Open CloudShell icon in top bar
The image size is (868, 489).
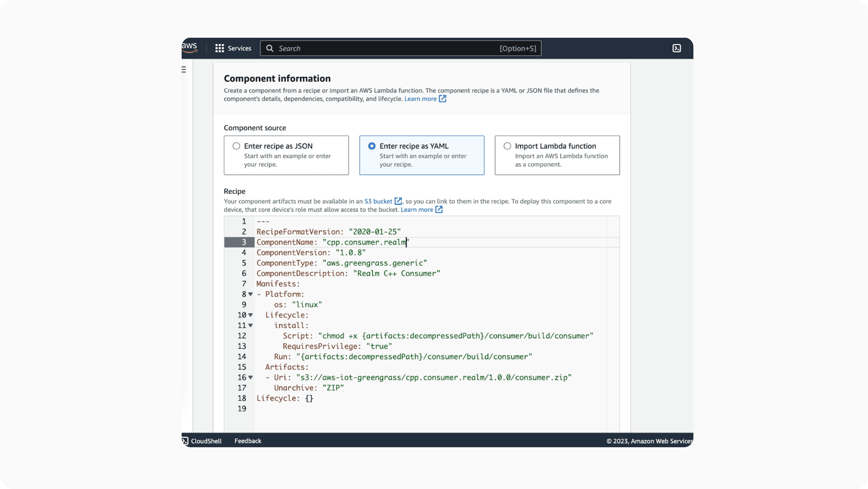pyautogui.click(x=677, y=48)
